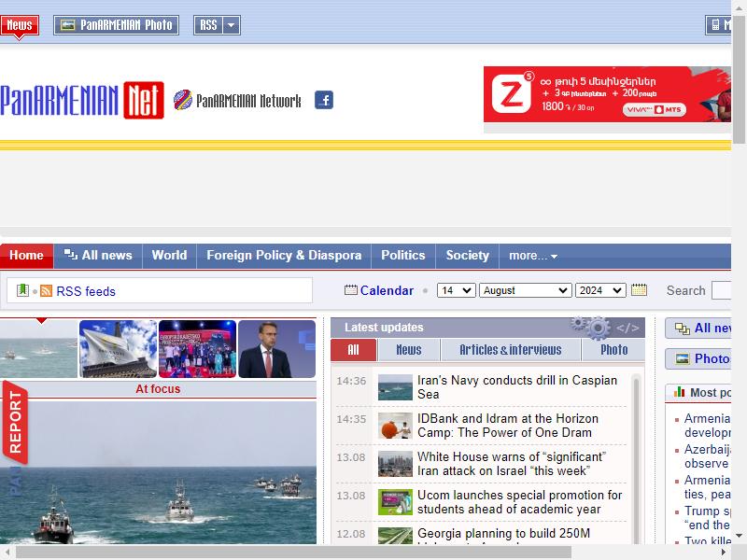Click the Viva-MTS Z banner ad
The width and height of the screenshot is (747, 560).
(607, 94)
